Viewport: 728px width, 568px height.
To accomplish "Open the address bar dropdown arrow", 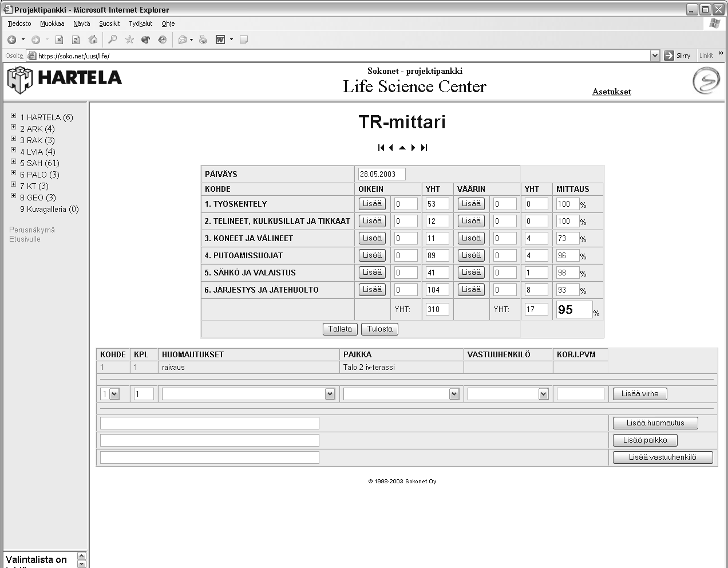I will tap(655, 56).
